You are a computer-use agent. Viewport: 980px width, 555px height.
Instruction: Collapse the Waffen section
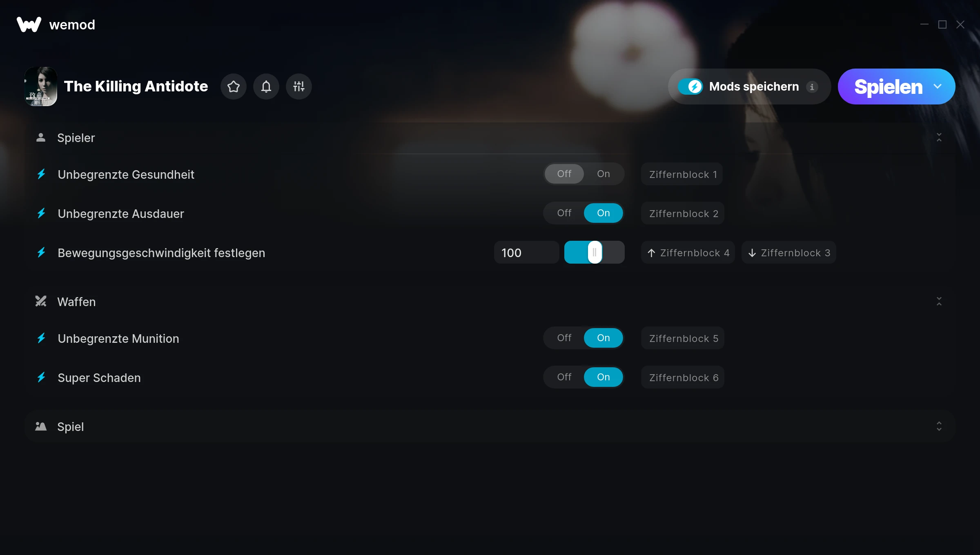(939, 301)
